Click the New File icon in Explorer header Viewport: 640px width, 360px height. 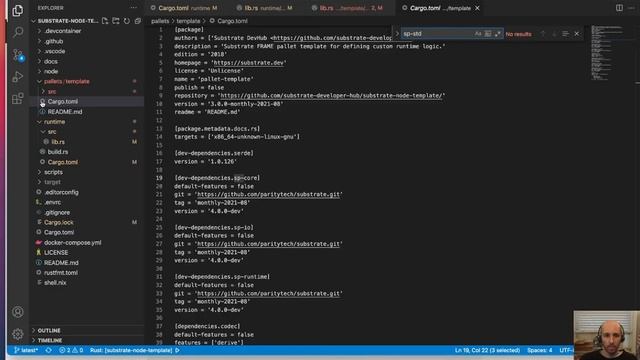point(105,21)
